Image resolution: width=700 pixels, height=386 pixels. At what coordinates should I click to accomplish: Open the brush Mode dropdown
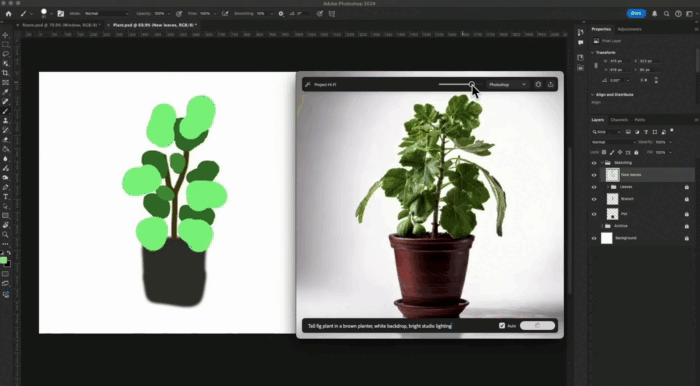click(106, 14)
